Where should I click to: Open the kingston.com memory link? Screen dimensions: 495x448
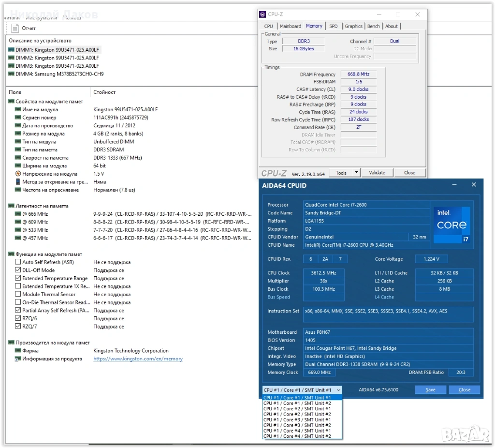pos(138,359)
